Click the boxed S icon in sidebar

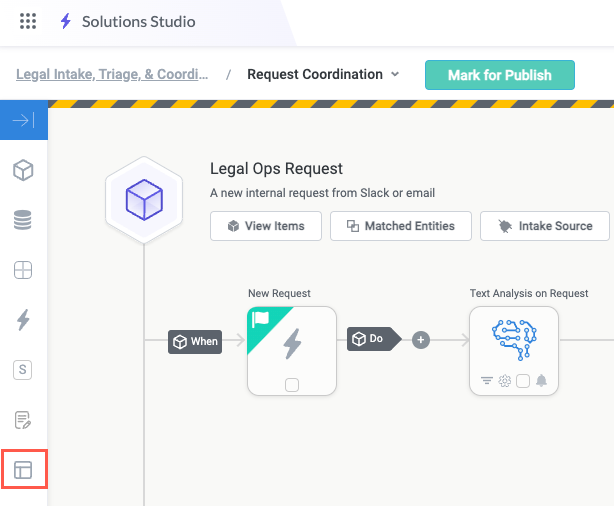[x=23, y=370]
